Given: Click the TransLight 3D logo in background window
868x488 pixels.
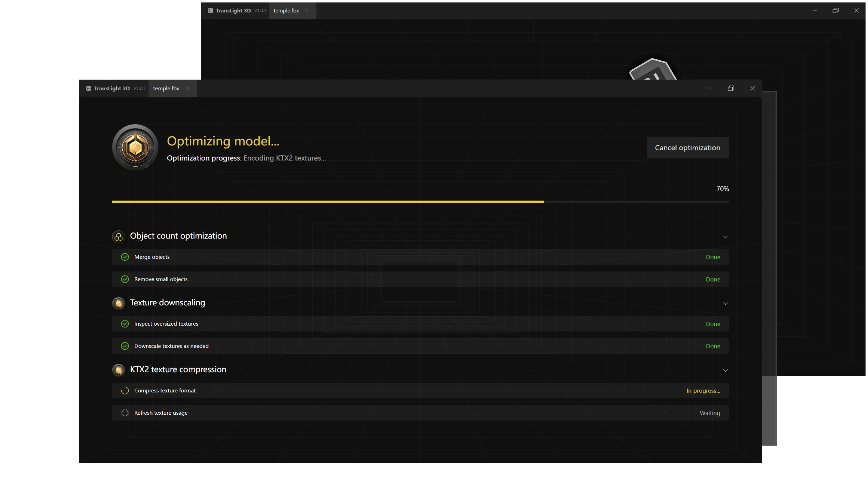Looking at the screenshot, I should pyautogui.click(x=210, y=10).
